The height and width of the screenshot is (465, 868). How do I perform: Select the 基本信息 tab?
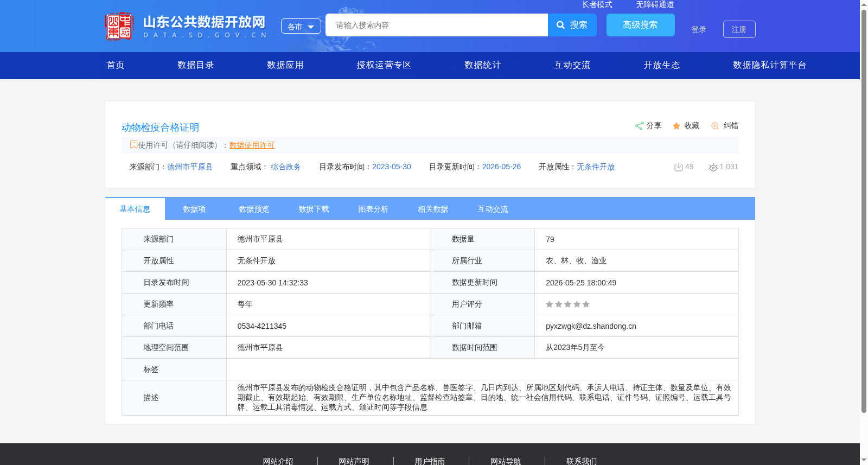coord(135,209)
